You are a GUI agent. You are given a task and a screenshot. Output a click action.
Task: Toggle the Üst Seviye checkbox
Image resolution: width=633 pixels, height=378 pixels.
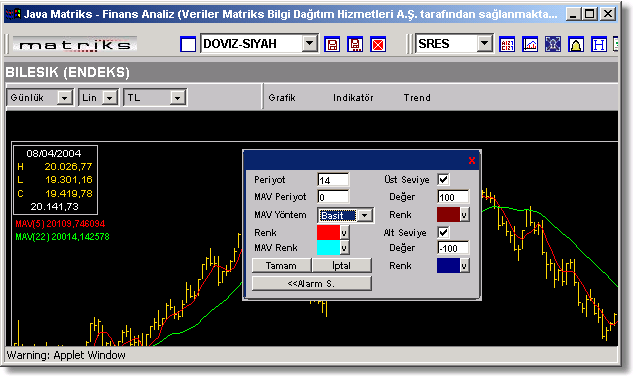(x=443, y=179)
